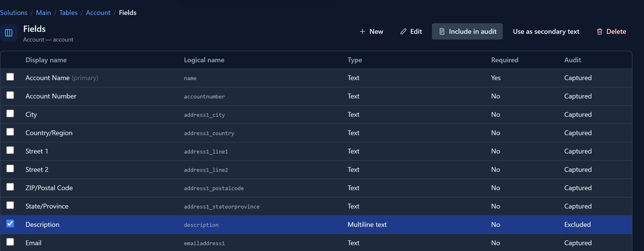Click the plus icon for New
The image size is (644, 251).
click(x=362, y=32)
